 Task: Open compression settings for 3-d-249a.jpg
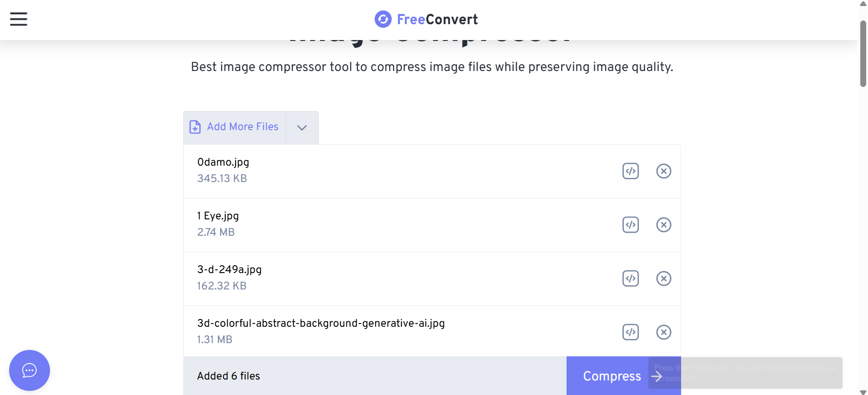coord(631,278)
